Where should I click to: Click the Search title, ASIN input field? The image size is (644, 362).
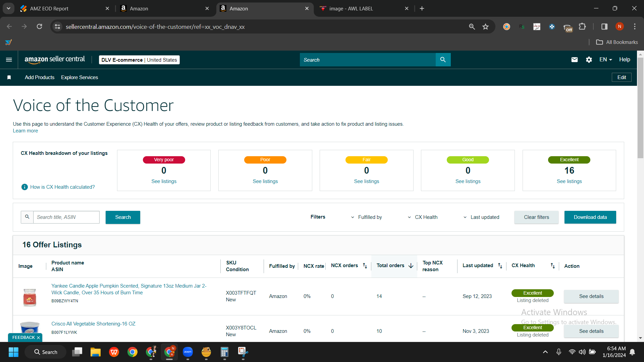66,217
